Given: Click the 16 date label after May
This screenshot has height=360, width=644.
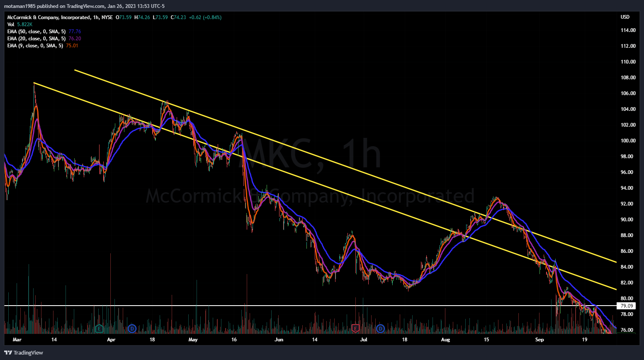Looking at the screenshot, I should click(234, 340).
